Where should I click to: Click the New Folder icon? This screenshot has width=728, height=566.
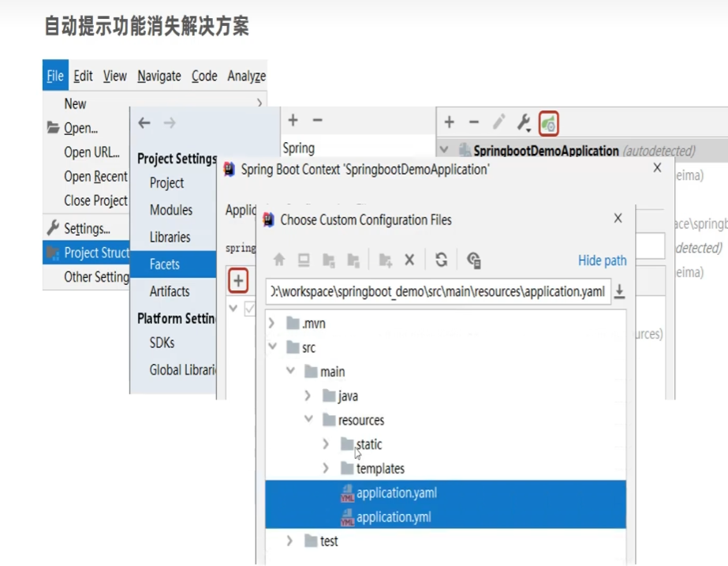[x=386, y=261]
